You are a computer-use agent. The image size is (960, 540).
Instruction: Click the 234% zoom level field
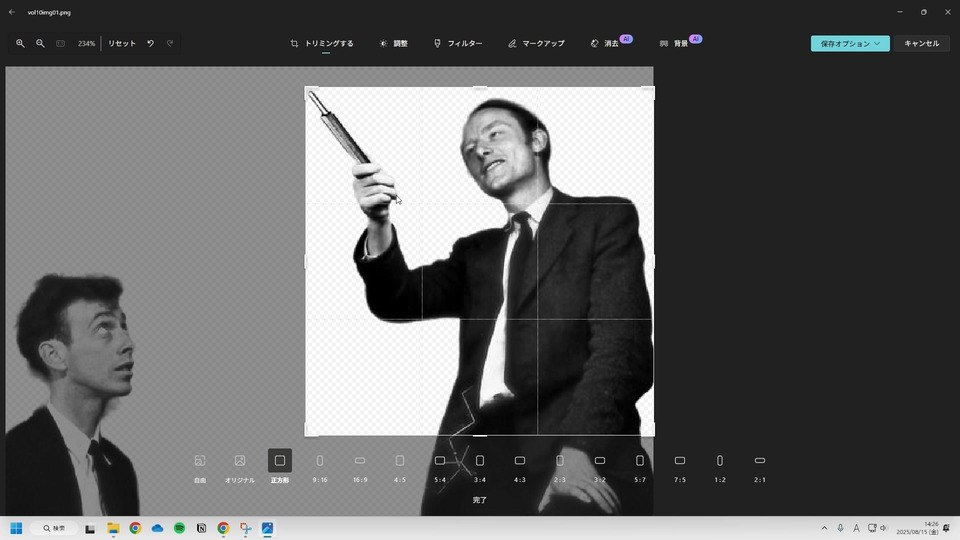click(86, 44)
